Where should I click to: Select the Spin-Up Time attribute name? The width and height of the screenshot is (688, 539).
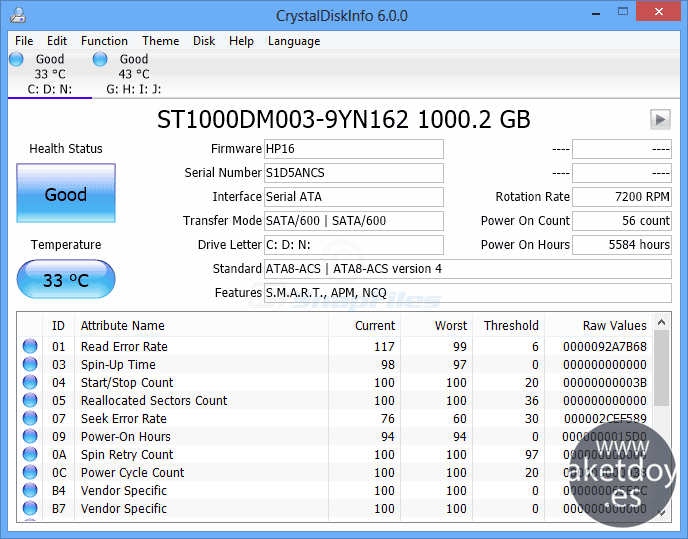click(x=118, y=365)
